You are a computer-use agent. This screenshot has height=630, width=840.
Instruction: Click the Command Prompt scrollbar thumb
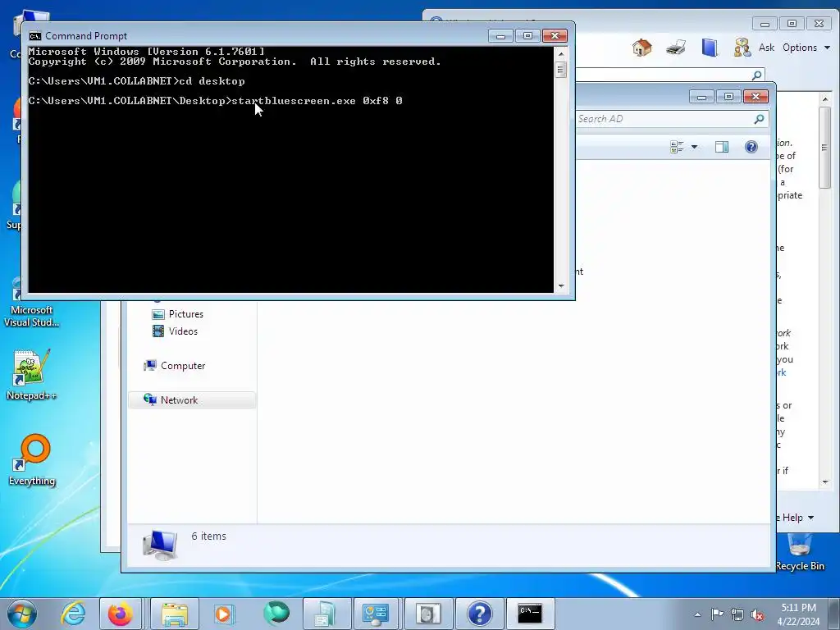pyautogui.click(x=561, y=70)
